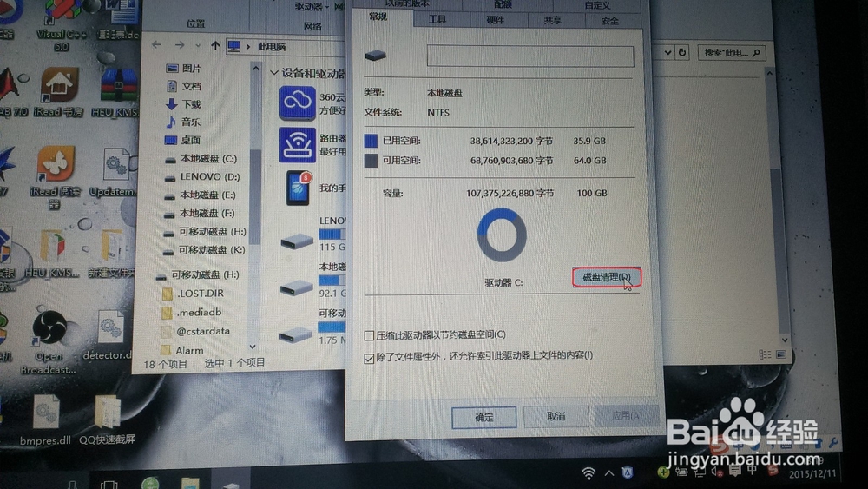Enable compress drive checkbox 压缩此驱动器
The image size is (868, 489).
(369, 335)
